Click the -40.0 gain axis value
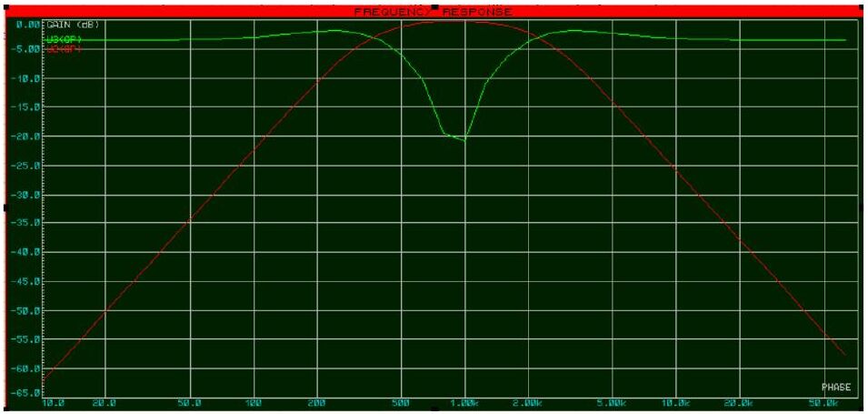 [x=25, y=252]
